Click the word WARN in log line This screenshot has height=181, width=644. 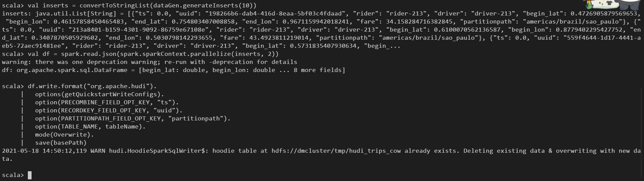98,151
